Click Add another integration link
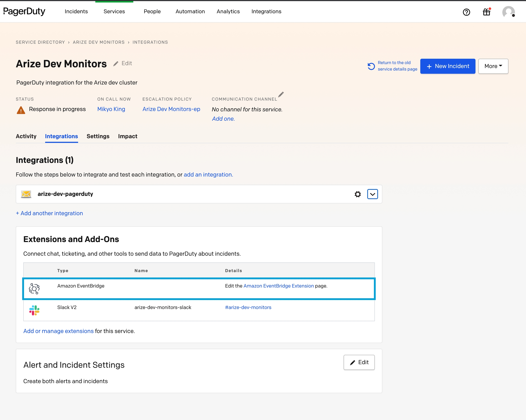The image size is (526, 420). (49, 213)
